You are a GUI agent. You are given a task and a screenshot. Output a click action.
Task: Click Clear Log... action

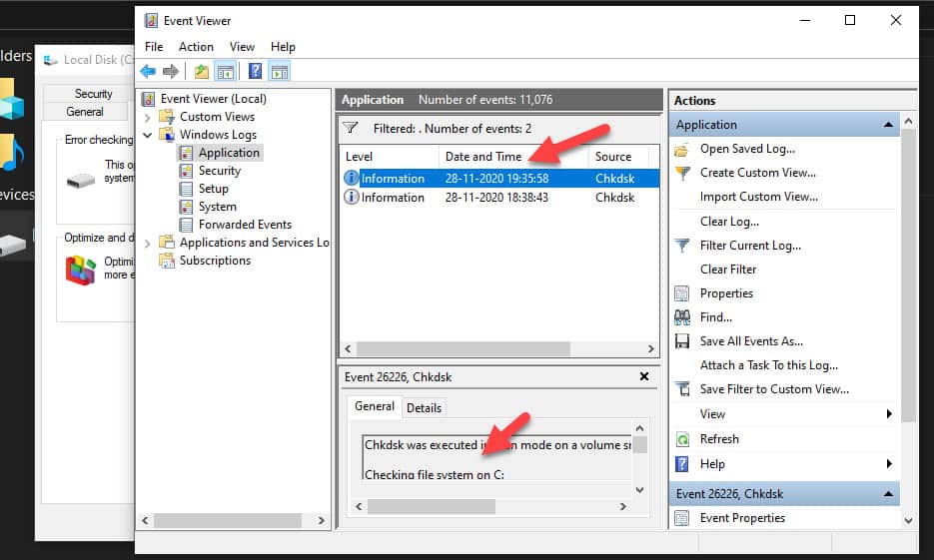click(x=729, y=222)
